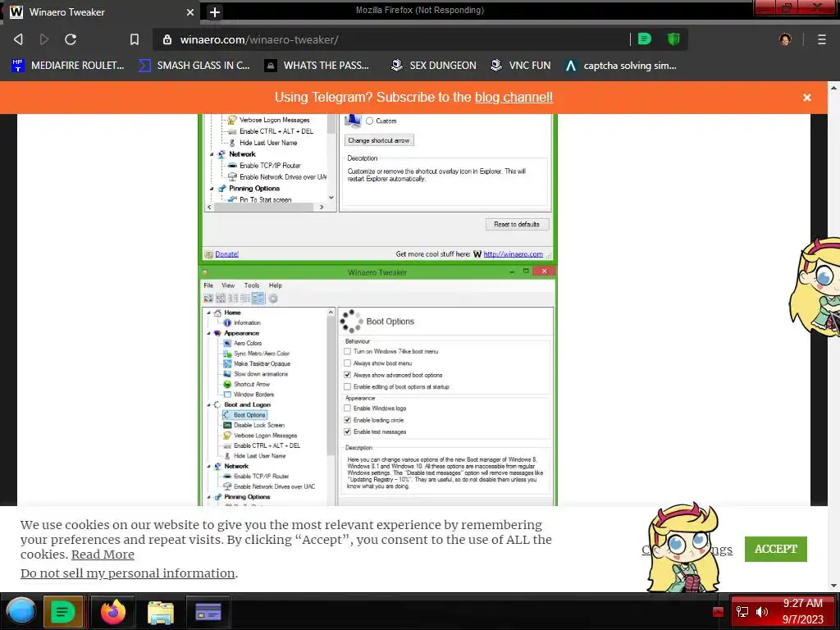Click the Aero Colors tree icon
This screenshot has height=630, width=840.
[x=227, y=343]
